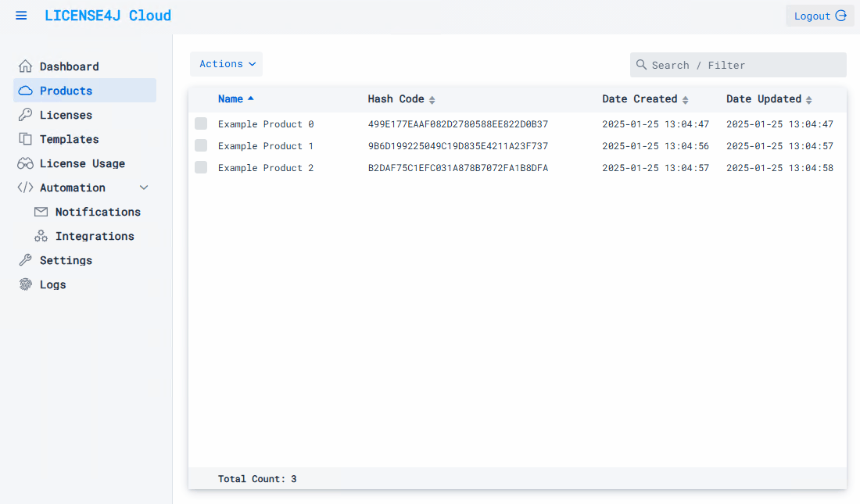Screen dimensions: 860x504
Task: Select the Example Product 1 checkbox
Action: tap(201, 145)
